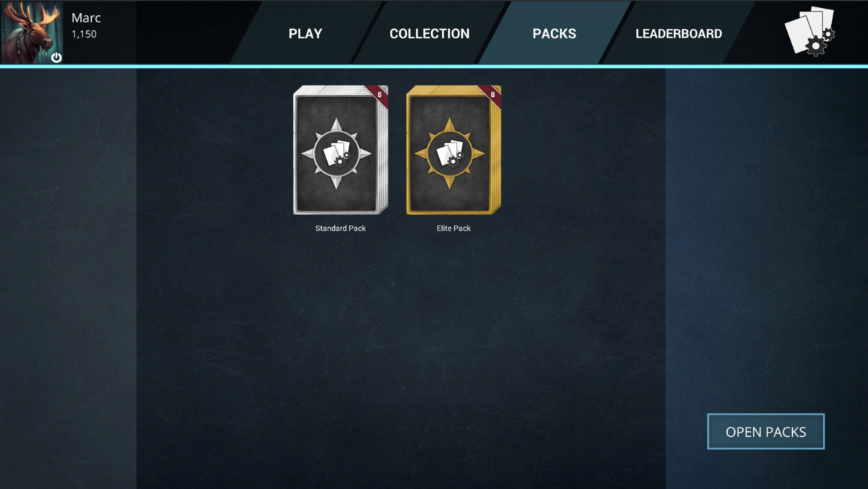This screenshot has height=489, width=868.
Task: Click the 1,150 score under the name
Action: pos(84,34)
